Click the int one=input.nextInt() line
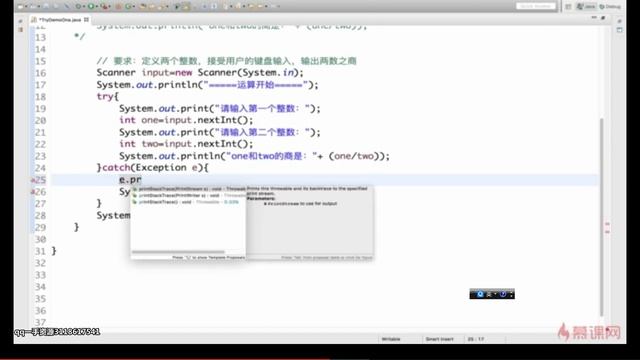This screenshot has height=360, width=640. [186, 120]
